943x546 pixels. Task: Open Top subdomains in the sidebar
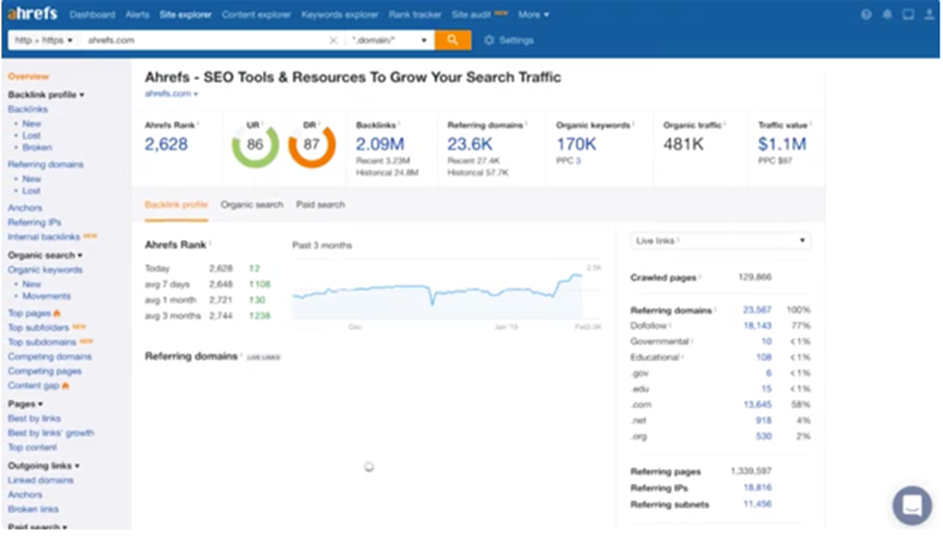point(42,342)
